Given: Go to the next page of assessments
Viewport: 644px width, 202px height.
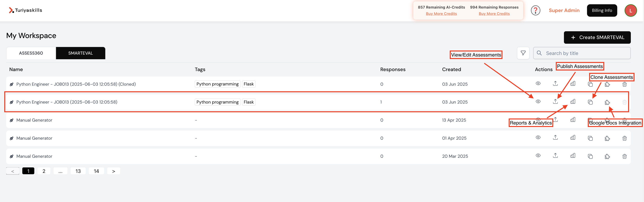Looking at the screenshot, I should (x=113, y=171).
